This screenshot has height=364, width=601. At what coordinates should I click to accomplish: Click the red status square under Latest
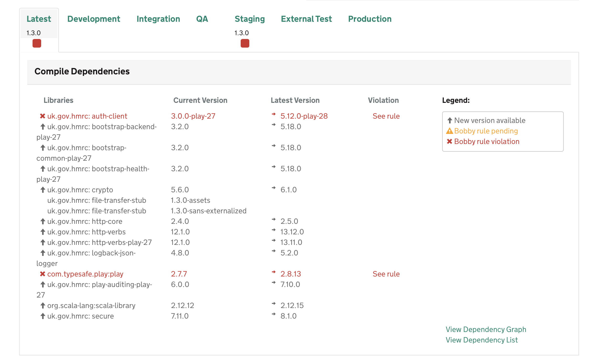pyautogui.click(x=37, y=43)
